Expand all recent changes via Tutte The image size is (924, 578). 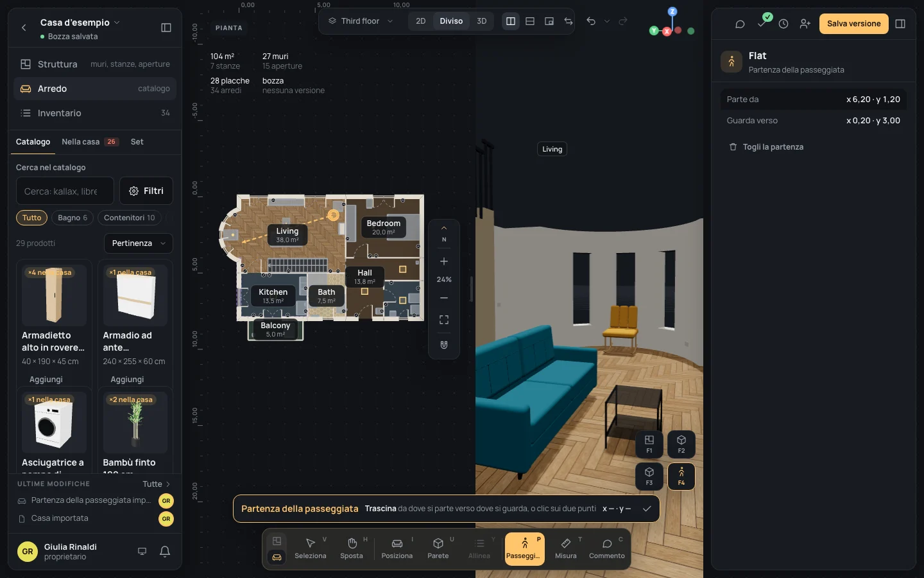click(157, 484)
